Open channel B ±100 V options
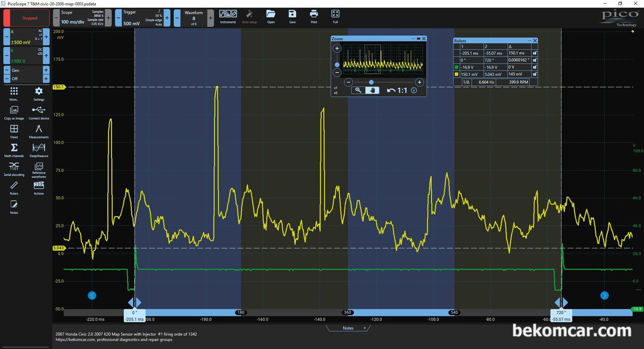Screen dimensions: 644x349 pos(27,56)
